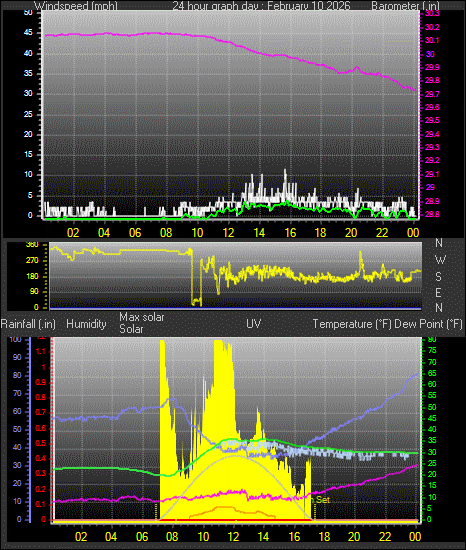Select the 1.1 mark on red rainfall axis
The image size is (466, 550).
pyautogui.click(x=41, y=351)
